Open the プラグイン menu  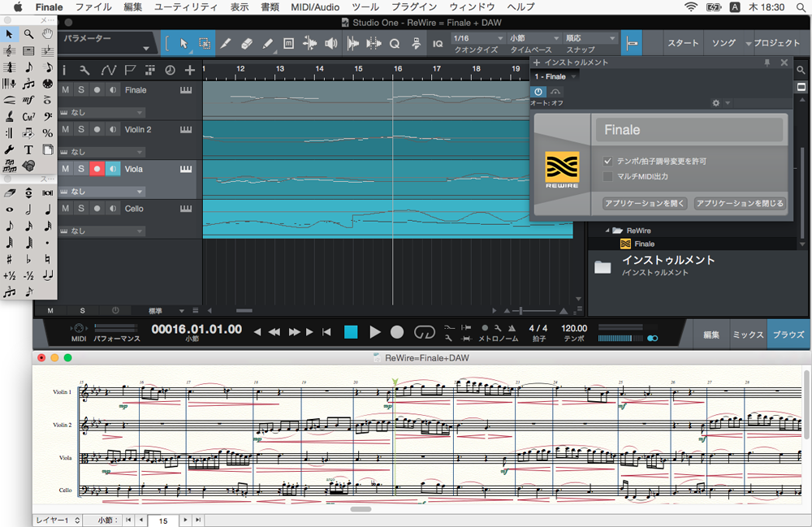pyautogui.click(x=414, y=7)
